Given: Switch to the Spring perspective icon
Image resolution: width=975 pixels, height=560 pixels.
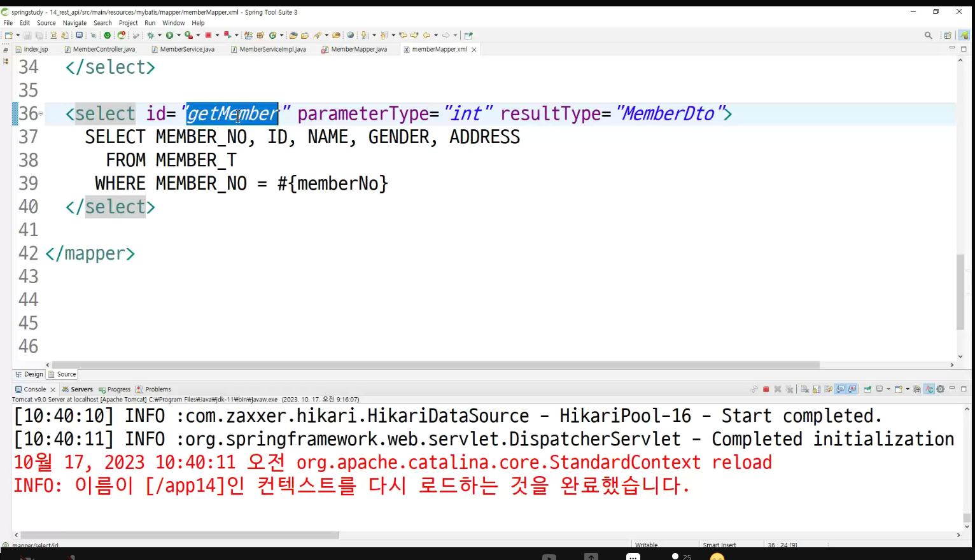Looking at the screenshot, I should [964, 36].
